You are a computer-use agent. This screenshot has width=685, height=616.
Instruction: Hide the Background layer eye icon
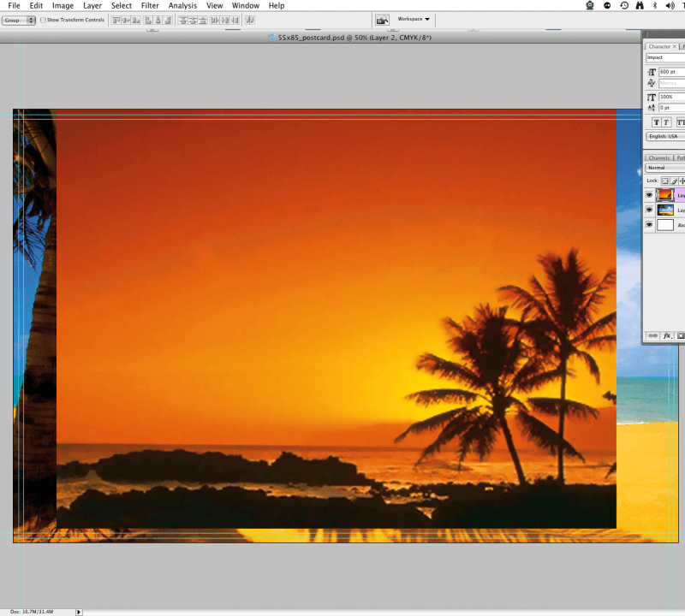(x=649, y=225)
